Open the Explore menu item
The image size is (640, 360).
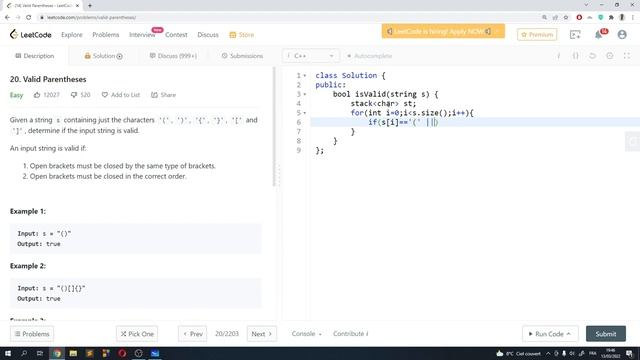(x=72, y=35)
